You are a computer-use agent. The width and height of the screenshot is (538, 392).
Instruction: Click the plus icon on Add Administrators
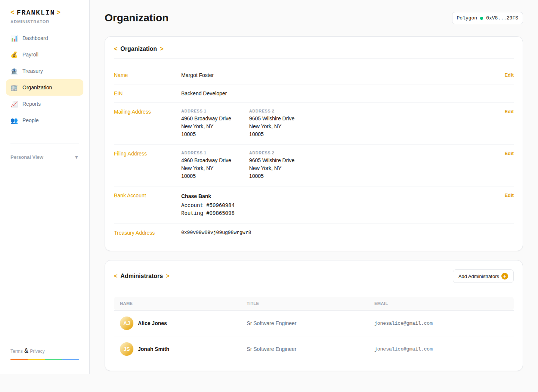pos(505,276)
